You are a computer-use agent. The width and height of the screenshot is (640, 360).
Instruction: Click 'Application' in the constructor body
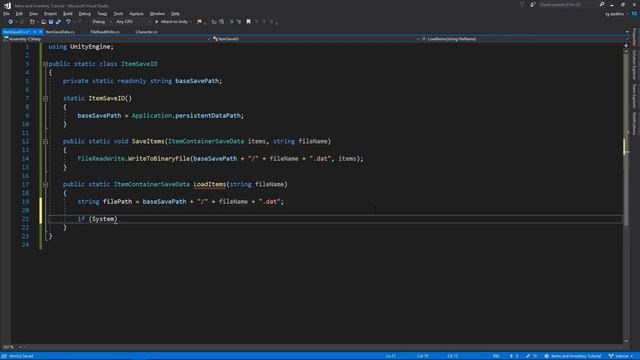tap(152, 116)
